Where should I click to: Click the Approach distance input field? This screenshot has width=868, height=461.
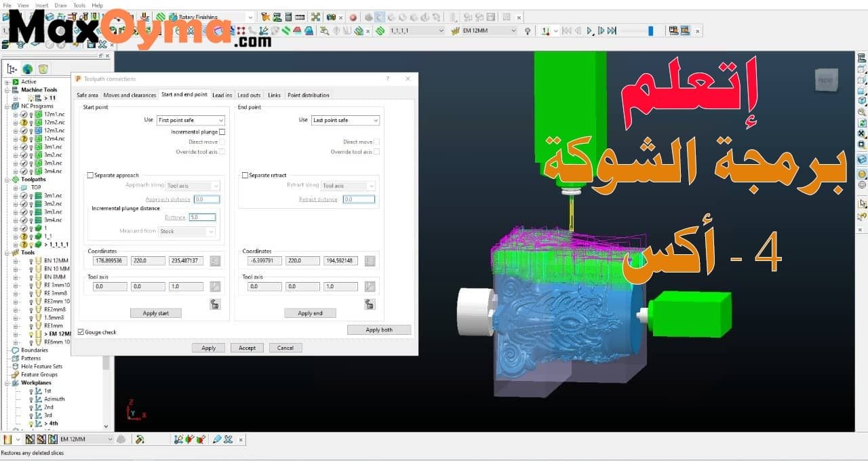coord(207,199)
